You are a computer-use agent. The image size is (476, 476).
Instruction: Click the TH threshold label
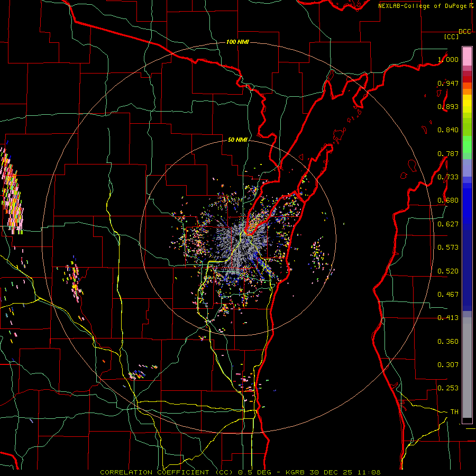[454, 412]
